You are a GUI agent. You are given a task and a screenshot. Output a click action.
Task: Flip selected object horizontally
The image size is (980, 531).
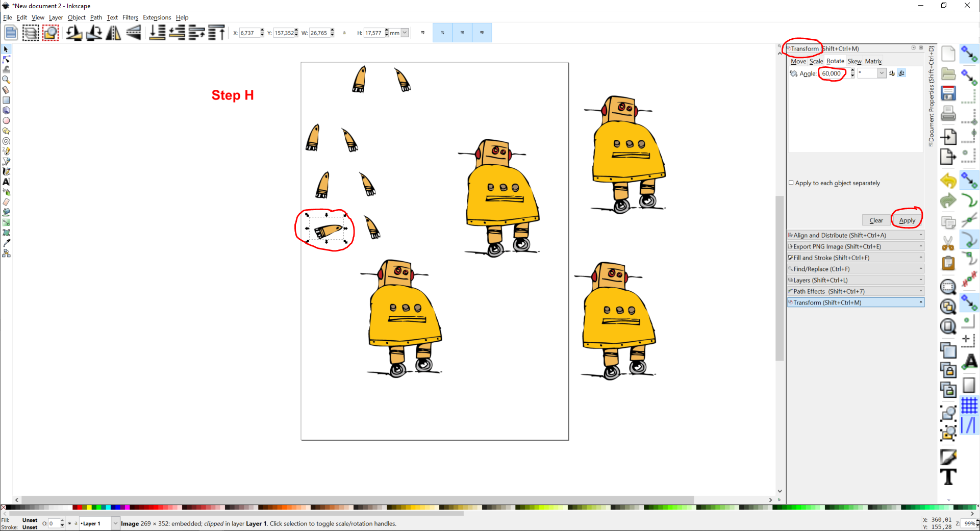pos(113,33)
